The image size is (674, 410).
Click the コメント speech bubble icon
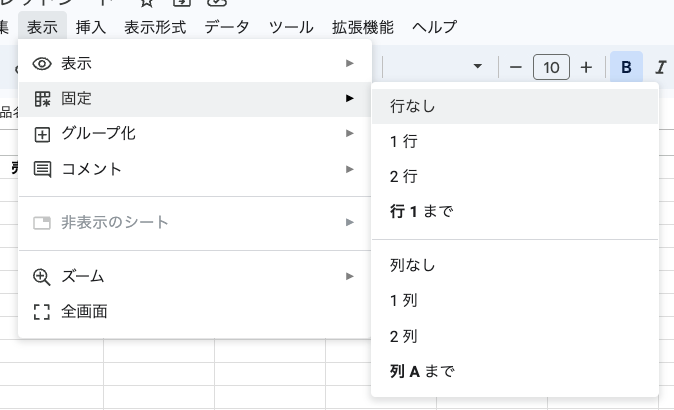point(42,169)
